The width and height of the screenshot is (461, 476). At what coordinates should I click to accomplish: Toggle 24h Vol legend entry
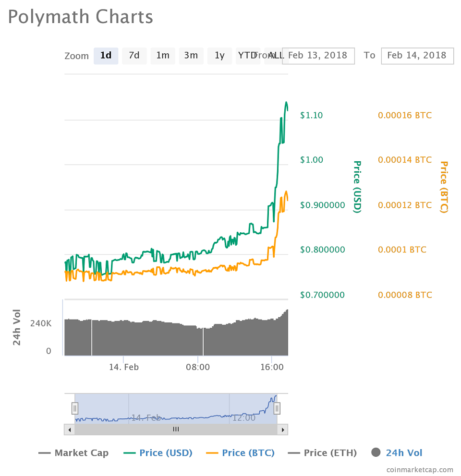[x=397, y=452]
